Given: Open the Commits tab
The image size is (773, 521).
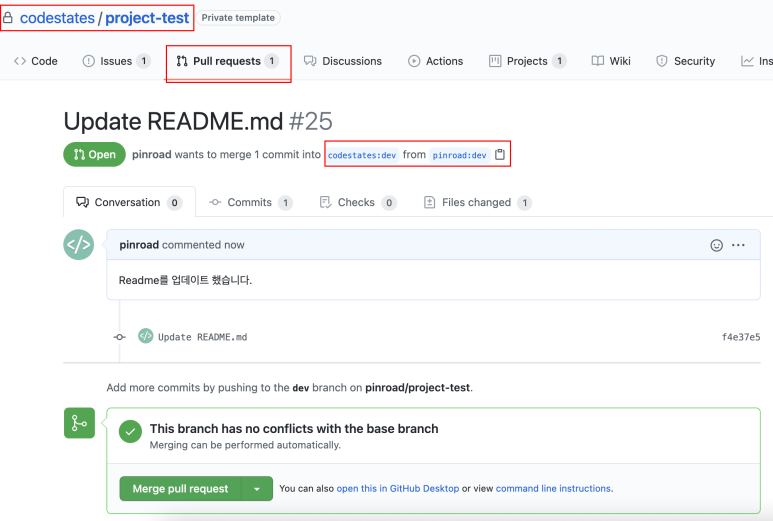Looking at the screenshot, I should 250,203.
